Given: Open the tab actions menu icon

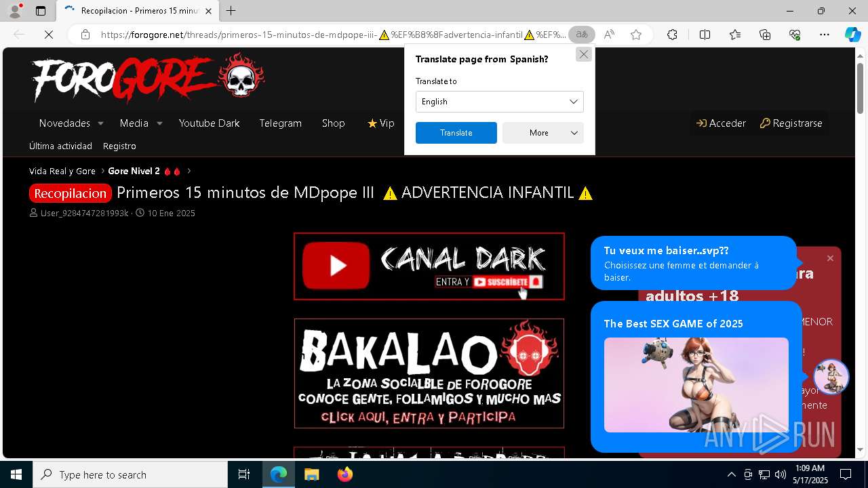Looking at the screenshot, I should tap(41, 11).
